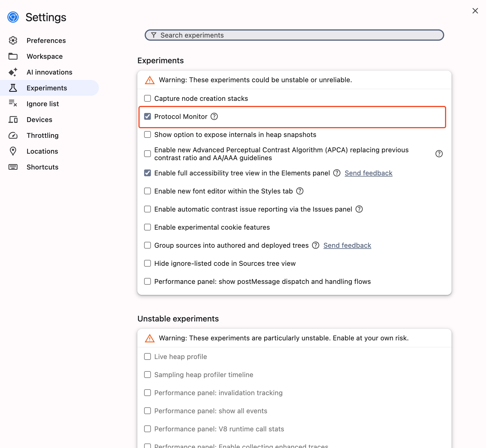Click the Locations pin icon
The width and height of the screenshot is (486, 448).
[x=13, y=151]
